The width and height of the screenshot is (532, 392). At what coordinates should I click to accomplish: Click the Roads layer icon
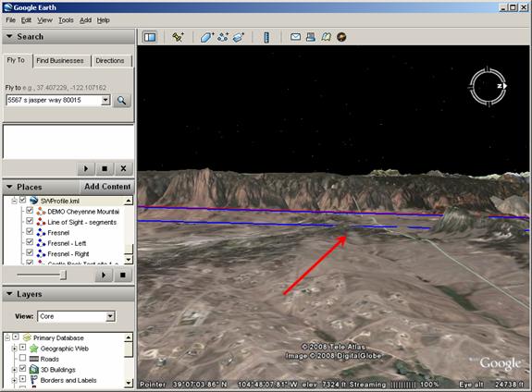(34, 359)
